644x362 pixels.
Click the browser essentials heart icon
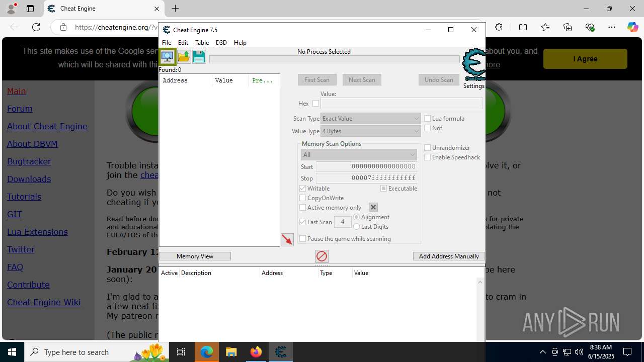coord(590,27)
